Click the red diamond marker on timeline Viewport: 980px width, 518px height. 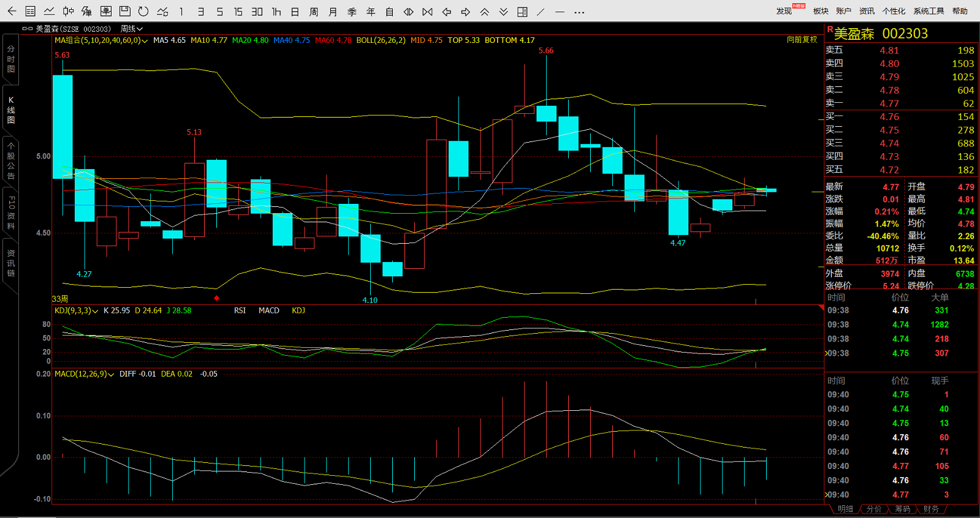pyautogui.click(x=216, y=298)
